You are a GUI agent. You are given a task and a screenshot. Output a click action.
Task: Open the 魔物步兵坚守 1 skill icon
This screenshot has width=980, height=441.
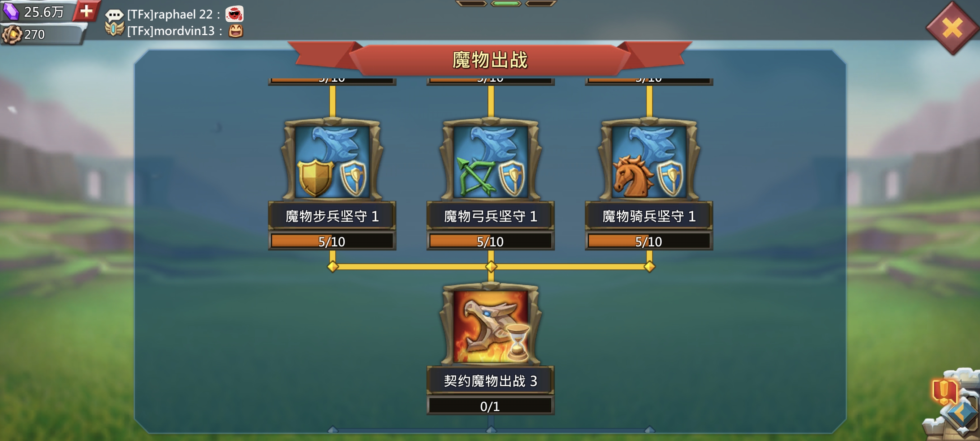click(332, 160)
